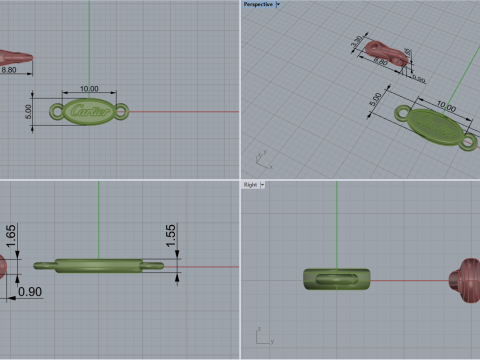The image size is (480, 360).
Task: Select the 5.00 dimension in Perspective view
Action: [376, 99]
